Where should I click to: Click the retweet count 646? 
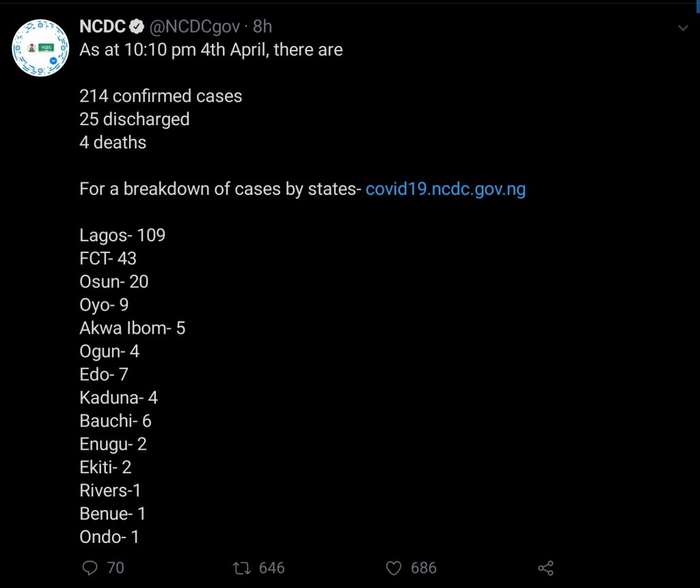(x=271, y=567)
